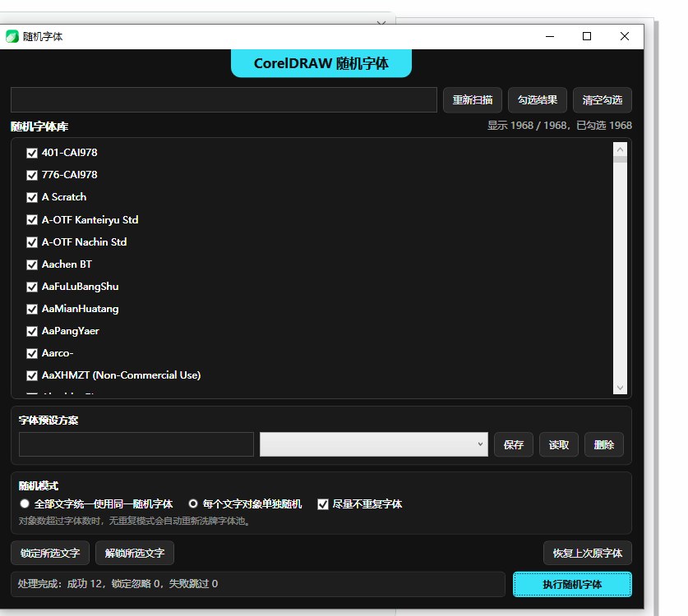Save the font preset with 保存
The width and height of the screenshot is (688, 616).
pyautogui.click(x=514, y=444)
